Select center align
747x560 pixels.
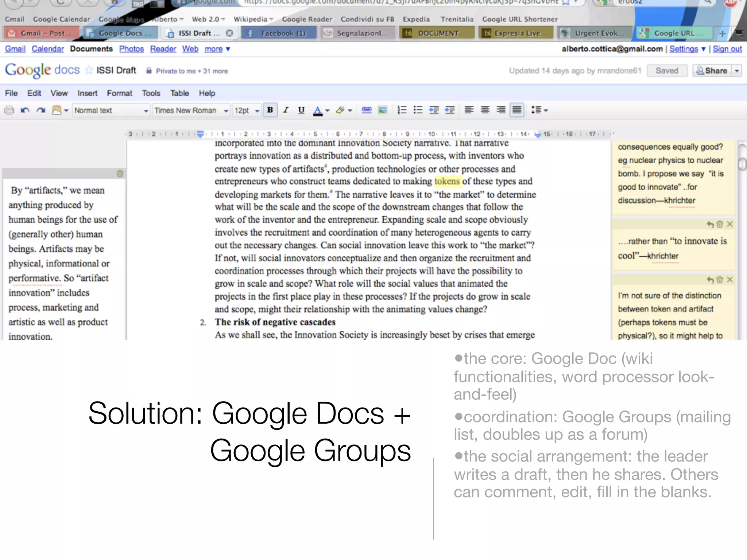click(x=485, y=110)
